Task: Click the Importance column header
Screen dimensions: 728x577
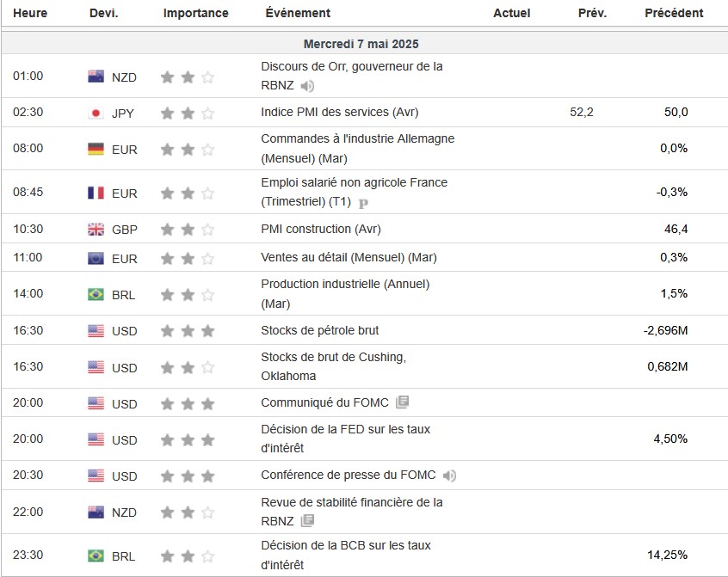Action: click(195, 13)
